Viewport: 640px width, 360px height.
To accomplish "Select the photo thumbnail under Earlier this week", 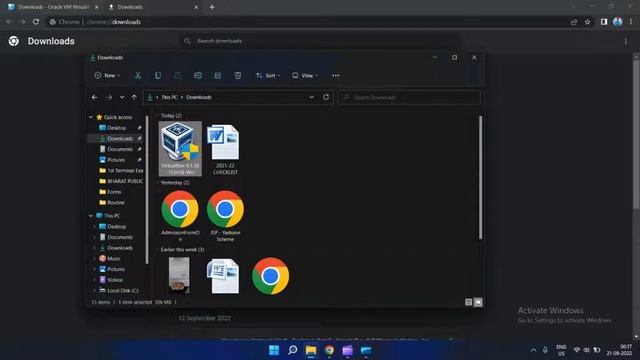I will (179, 275).
